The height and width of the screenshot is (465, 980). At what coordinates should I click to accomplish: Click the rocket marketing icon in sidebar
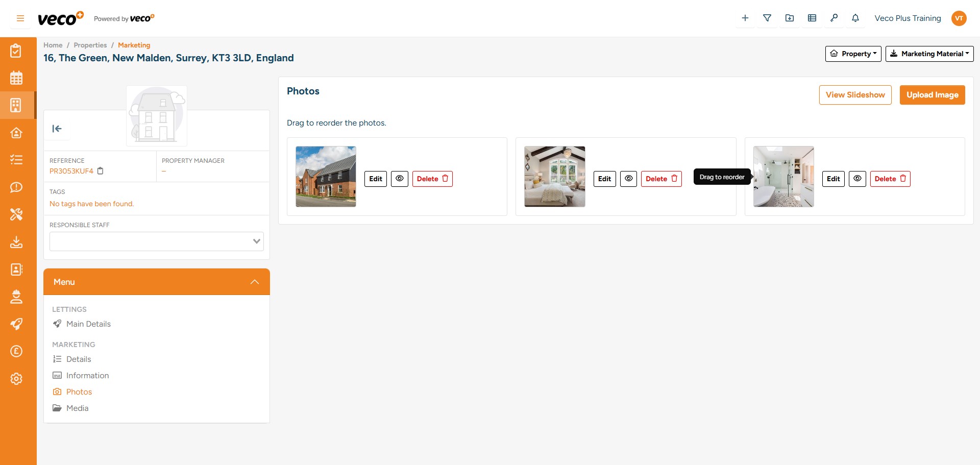[x=17, y=324]
